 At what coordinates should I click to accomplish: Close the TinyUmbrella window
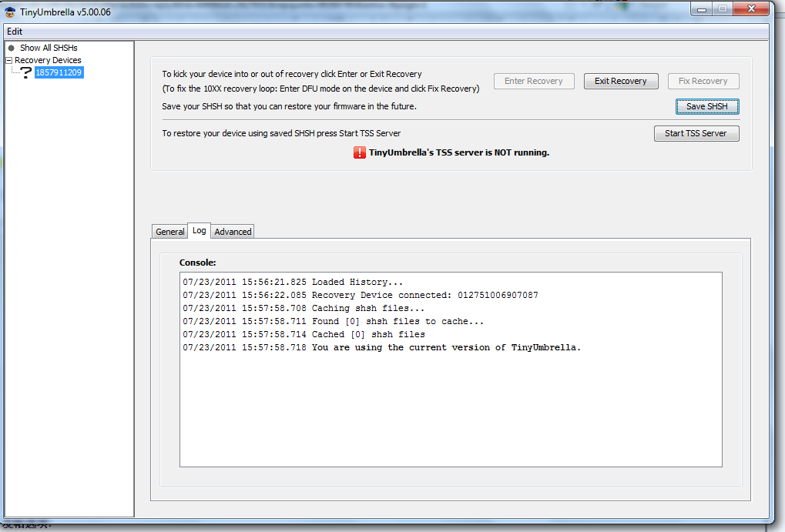[x=750, y=9]
